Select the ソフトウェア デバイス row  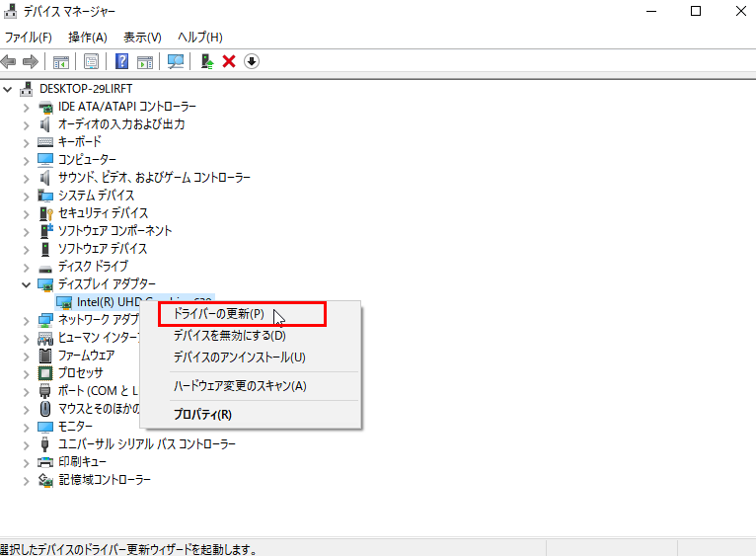(103, 249)
